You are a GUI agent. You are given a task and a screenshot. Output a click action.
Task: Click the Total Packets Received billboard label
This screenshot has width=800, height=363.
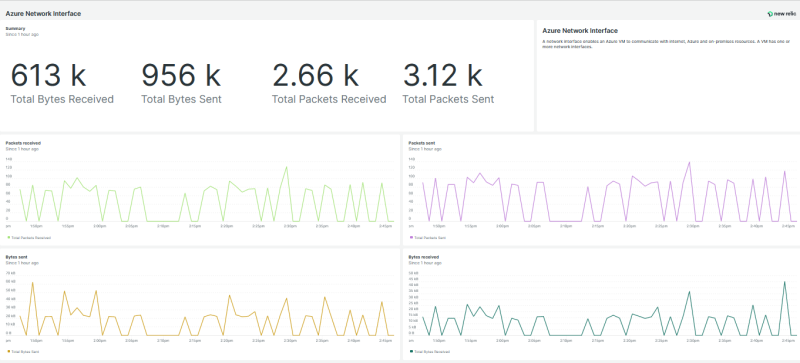[329, 100]
